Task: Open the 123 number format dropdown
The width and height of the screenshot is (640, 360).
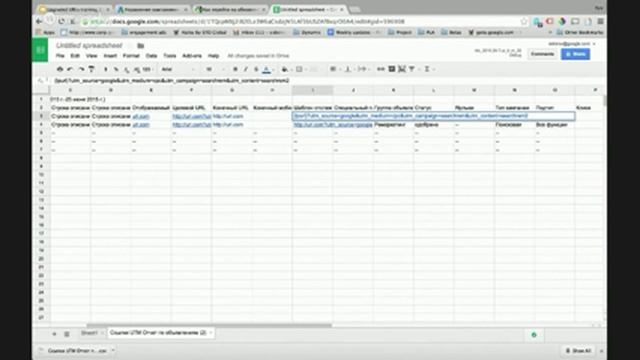Action: click(148, 69)
